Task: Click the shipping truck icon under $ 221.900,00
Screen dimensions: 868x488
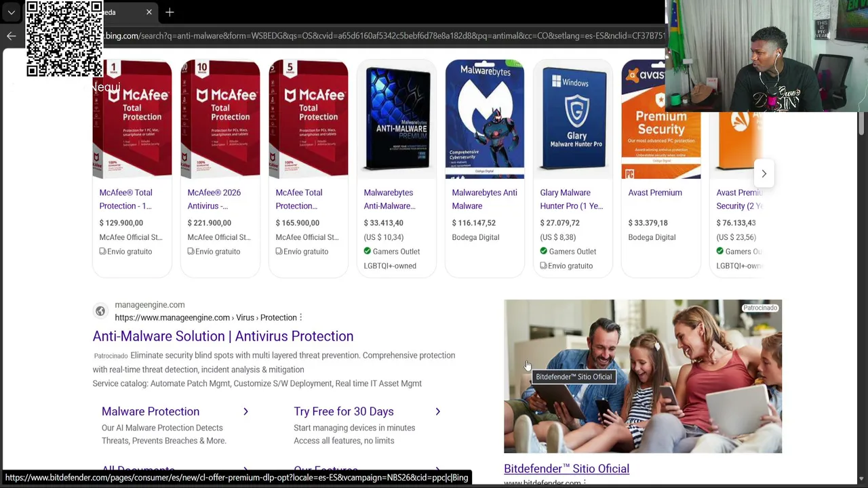Action: click(191, 251)
